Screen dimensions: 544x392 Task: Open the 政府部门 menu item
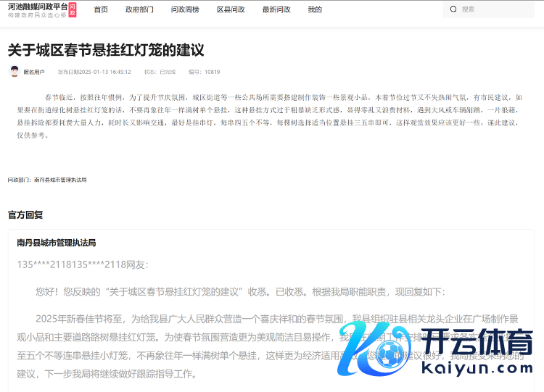[x=139, y=9]
